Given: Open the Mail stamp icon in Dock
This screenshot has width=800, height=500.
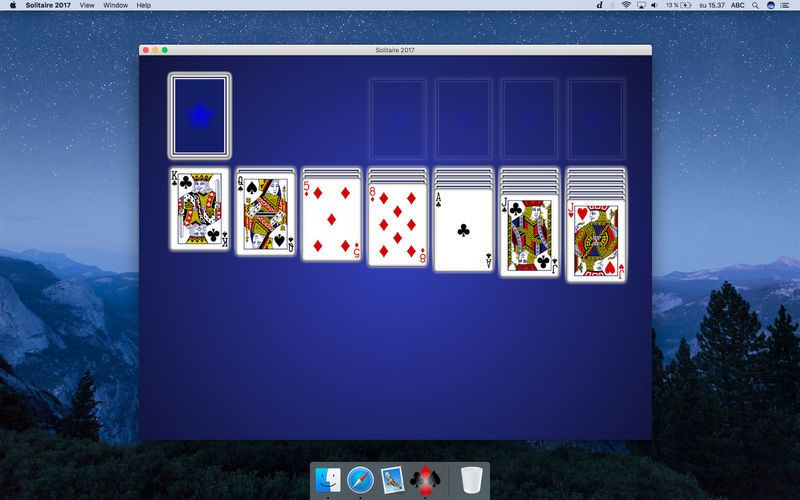Looking at the screenshot, I should [x=392, y=480].
